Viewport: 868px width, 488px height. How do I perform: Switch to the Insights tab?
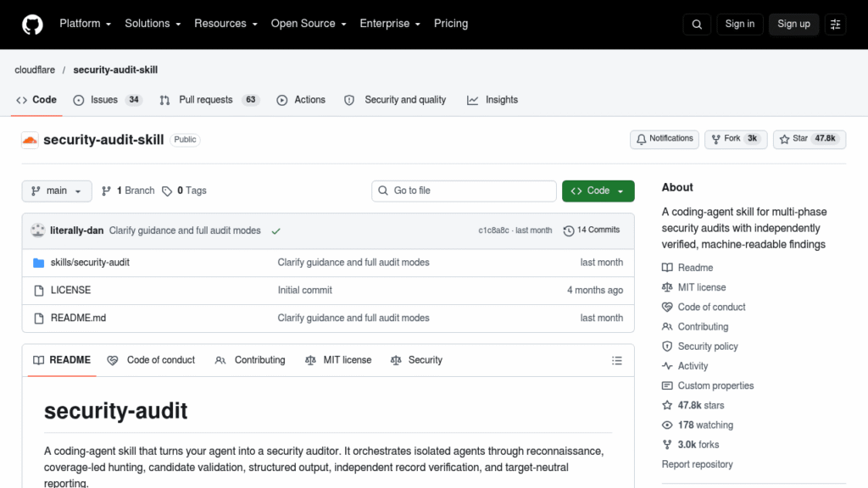(492, 100)
